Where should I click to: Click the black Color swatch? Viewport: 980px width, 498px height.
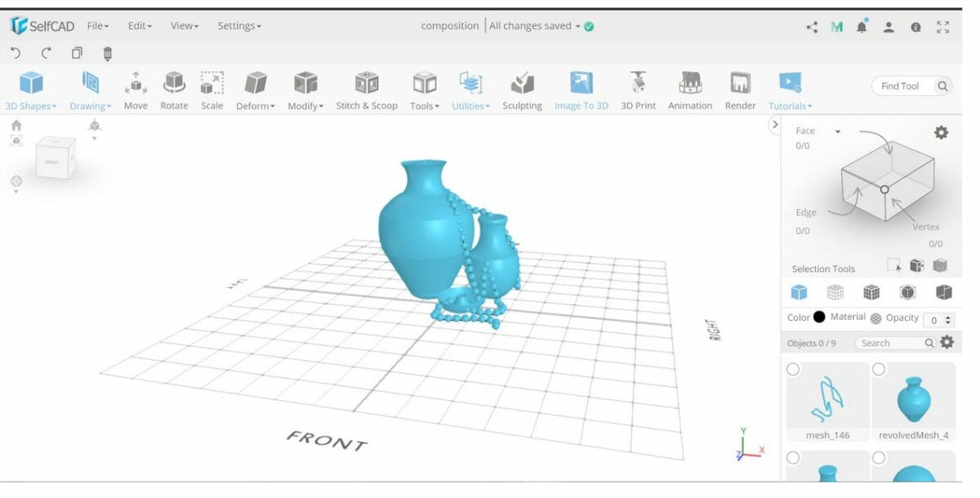[819, 318]
